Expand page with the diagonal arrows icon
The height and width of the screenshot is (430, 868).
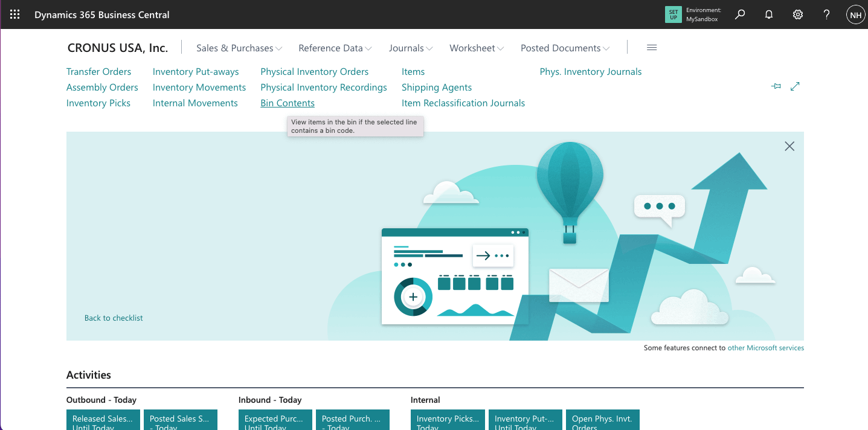pyautogui.click(x=795, y=86)
